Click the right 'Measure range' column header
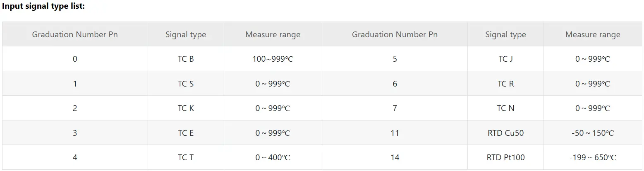Viewport: 644px width, 171px height. [593, 34]
